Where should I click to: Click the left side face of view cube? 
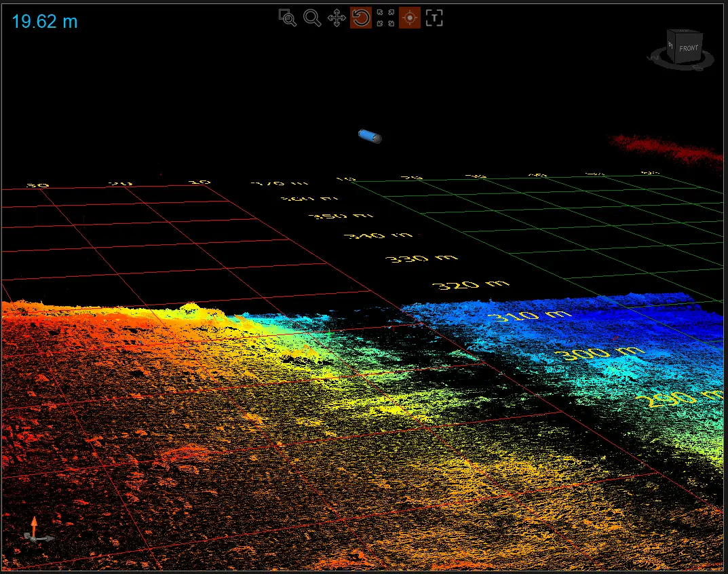pyautogui.click(x=670, y=47)
